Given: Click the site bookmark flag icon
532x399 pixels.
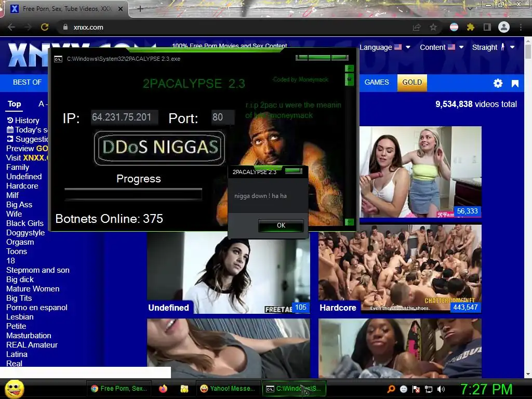Looking at the screenshot, I should coord(515,84).
